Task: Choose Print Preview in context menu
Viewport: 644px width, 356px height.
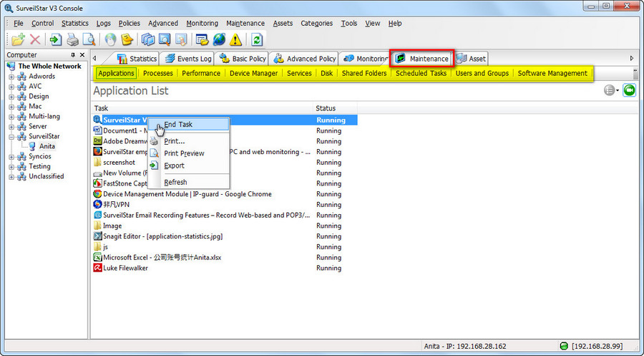Action: click(188, 153)
